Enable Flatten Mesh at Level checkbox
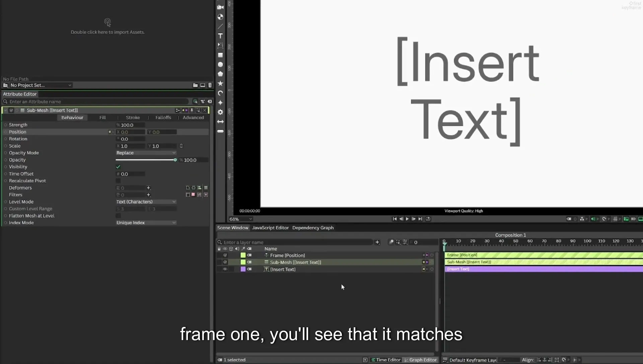The image size is (643, 364). (118, 216)
